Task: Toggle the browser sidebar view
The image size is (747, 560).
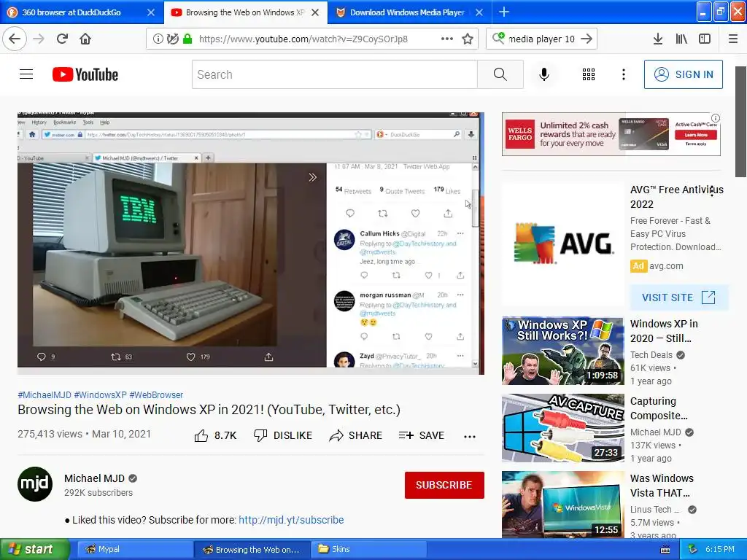Action: click(705, 39)
